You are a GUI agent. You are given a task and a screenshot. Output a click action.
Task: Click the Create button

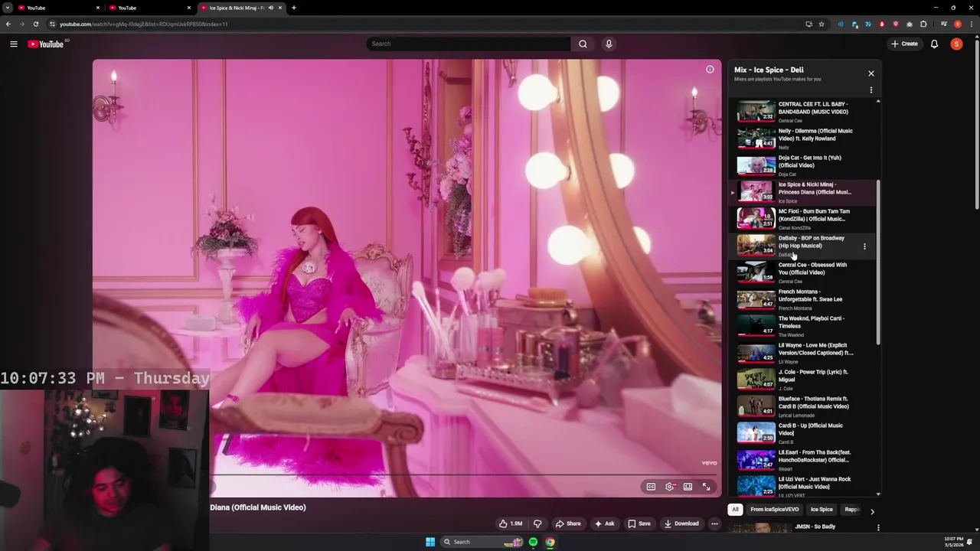click(x=904, y=44)
